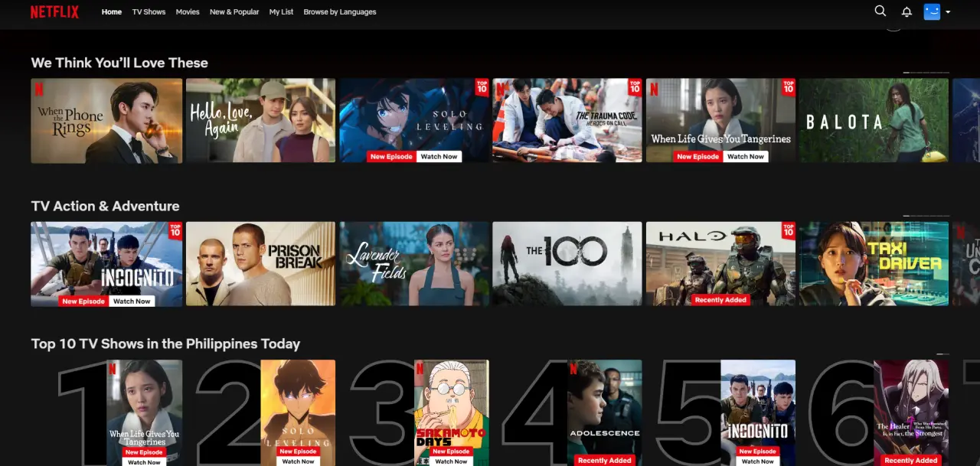Click the Top 10 badge on Halo
Image resolution: width=980 pixels, height=466 pixels.
tap(789, 230)
